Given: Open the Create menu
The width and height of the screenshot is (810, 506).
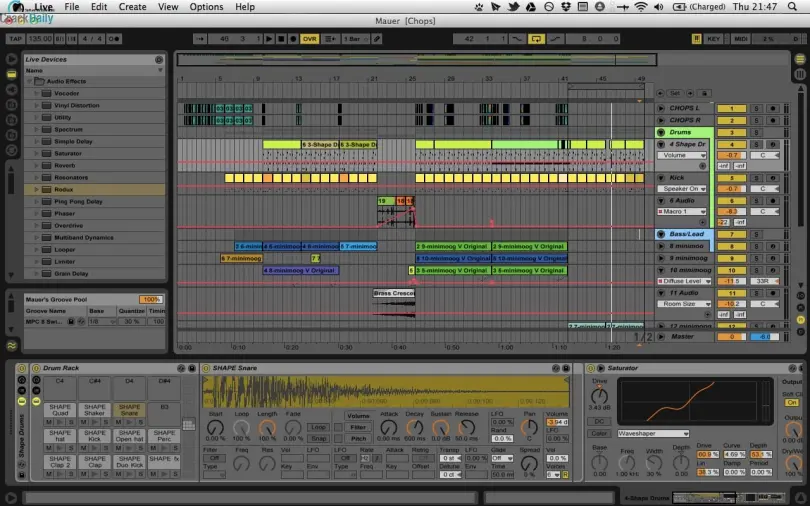Looking at the screenshot, I should tap(132, 7).
